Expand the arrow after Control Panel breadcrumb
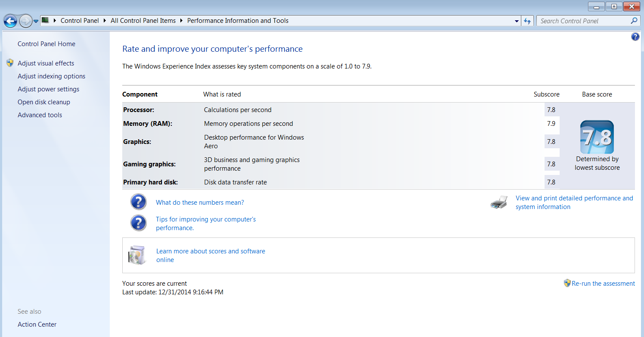 coord(105,21)
